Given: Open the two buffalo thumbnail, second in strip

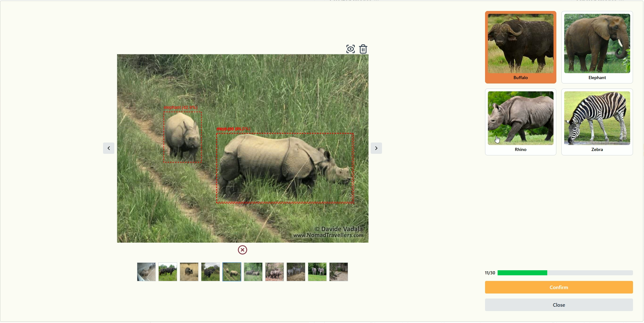Looking at the screenshot, I should point(168,272).
